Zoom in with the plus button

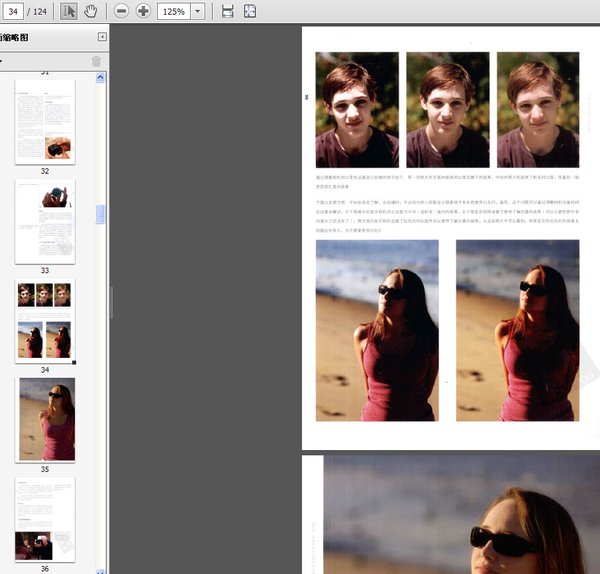pos(143,11)
